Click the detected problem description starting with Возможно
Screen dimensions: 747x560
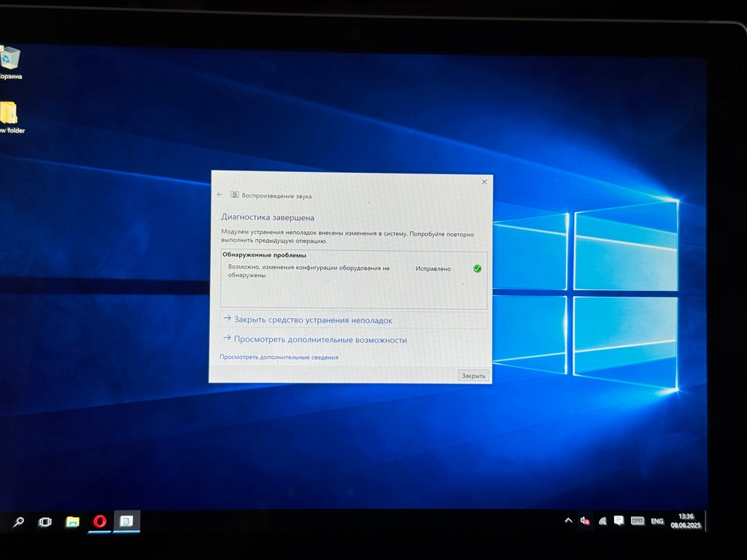point(309,271)
